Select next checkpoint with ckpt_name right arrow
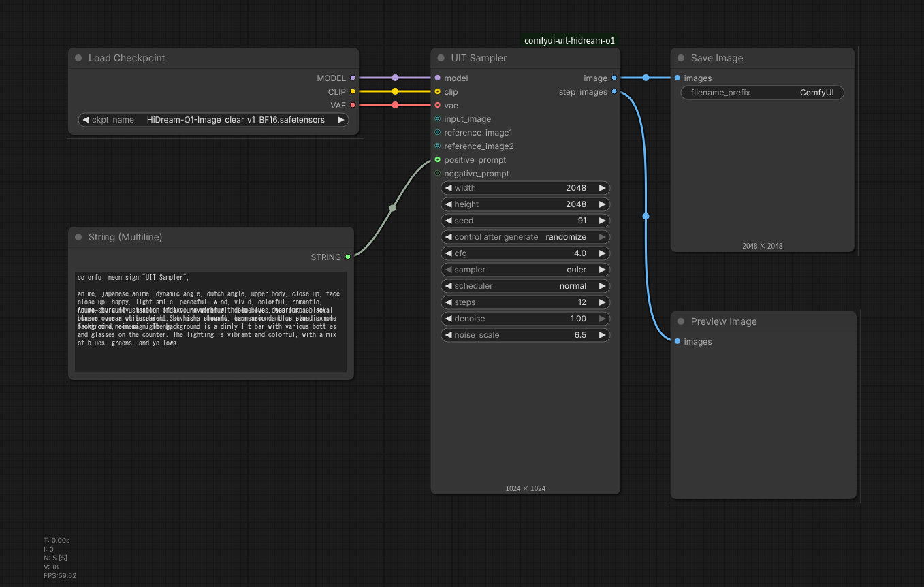 click(341, 120)
